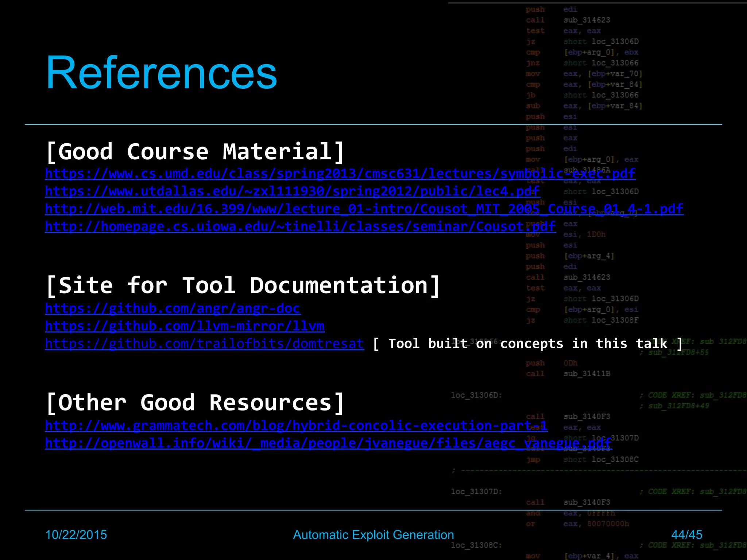This screenshot has width=747, height=560.
Task: Open the UMD symbolic-exec.pdf lecture link
Action: tap(340, 174)
